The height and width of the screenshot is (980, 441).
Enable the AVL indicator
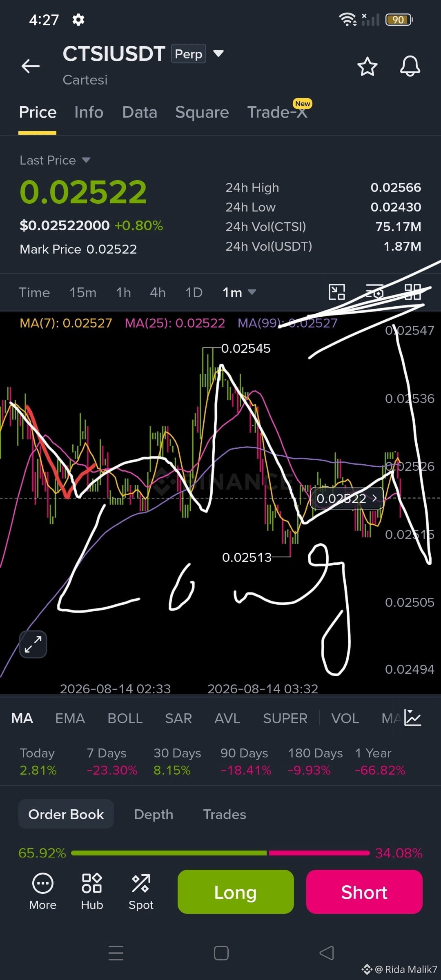227,718
